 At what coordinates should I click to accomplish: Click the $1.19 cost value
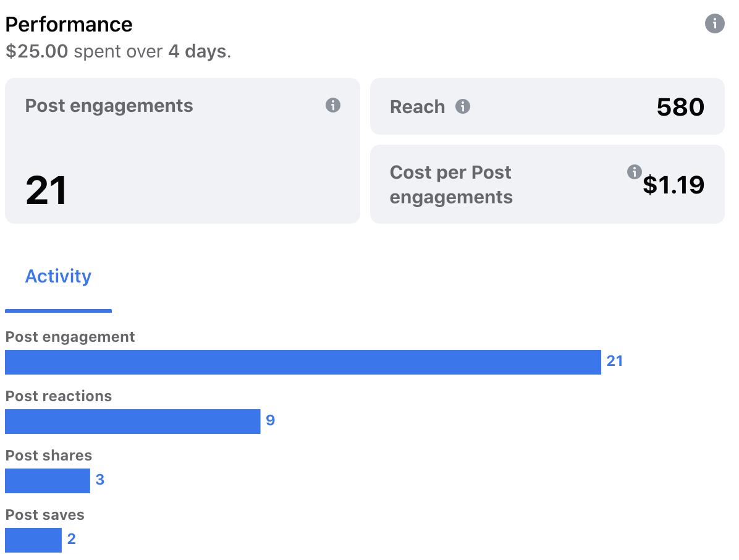[x=674, y=185]
